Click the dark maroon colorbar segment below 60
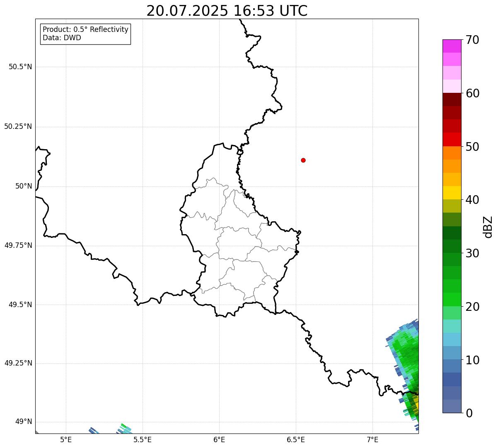The image size is (498, 448). coord(452,99)
